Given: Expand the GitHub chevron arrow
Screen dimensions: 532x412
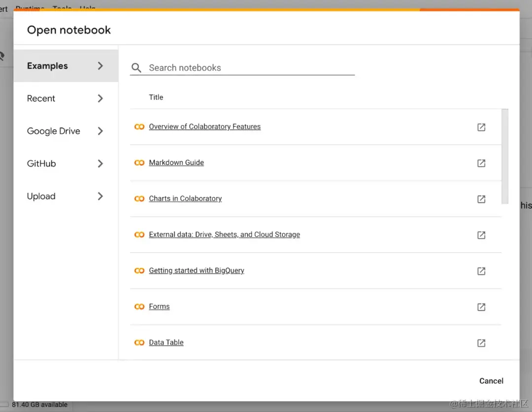Looking at the screenshot, I should pos(100,163).
